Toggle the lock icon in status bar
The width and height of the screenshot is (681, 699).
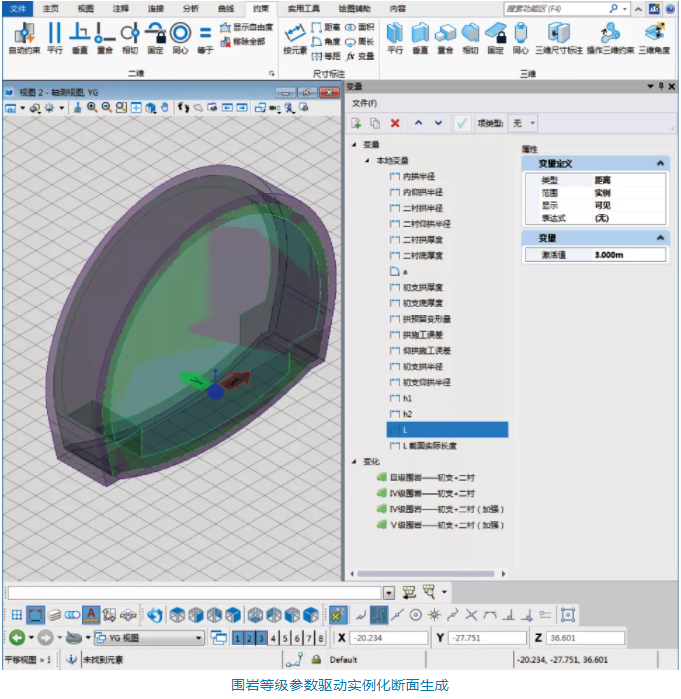pyautogui.click(x=316, y=659)
